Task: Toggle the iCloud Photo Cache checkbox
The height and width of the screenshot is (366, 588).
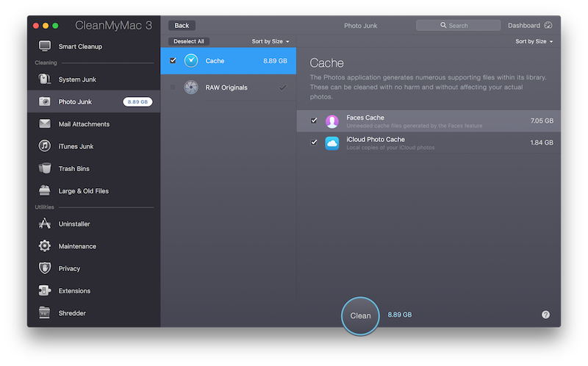Action: [314, 143]
